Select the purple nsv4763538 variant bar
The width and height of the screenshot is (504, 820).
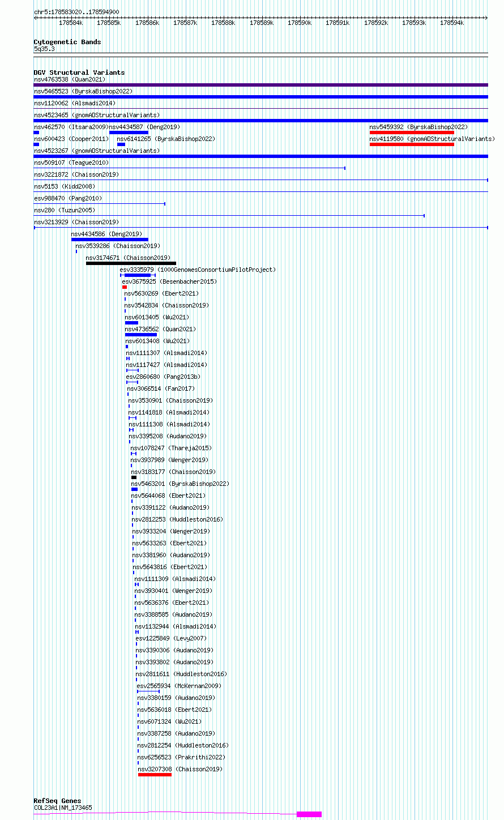260,85
